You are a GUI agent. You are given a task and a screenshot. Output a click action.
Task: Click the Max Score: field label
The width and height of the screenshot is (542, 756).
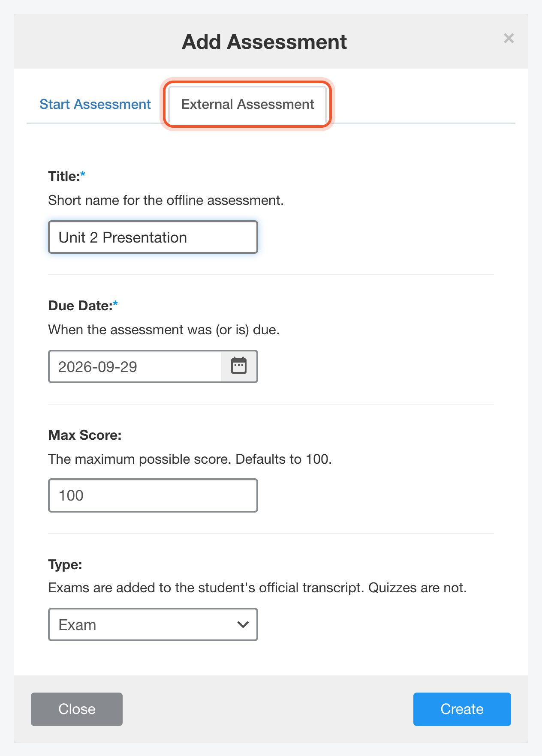tap(85, 435)
